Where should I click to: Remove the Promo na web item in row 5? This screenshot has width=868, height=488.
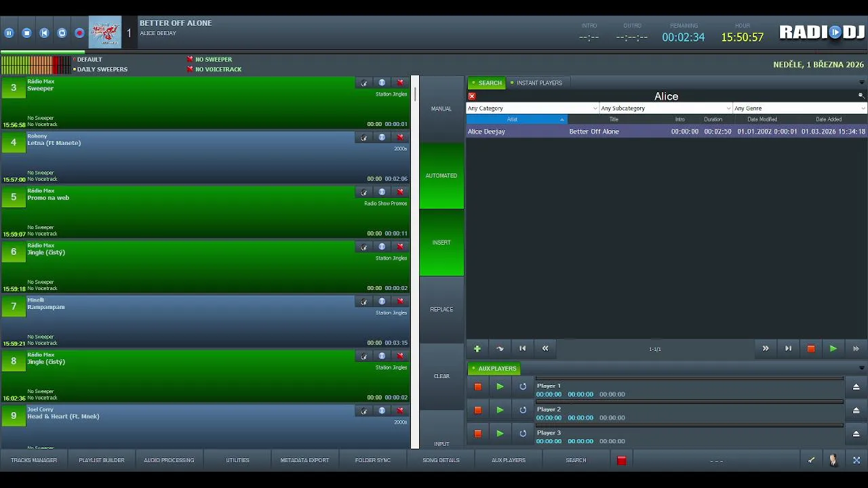coord(400,192)
